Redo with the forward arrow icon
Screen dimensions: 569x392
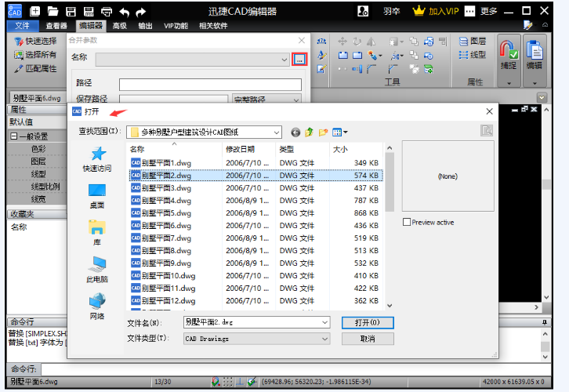(x=141, y=13)
